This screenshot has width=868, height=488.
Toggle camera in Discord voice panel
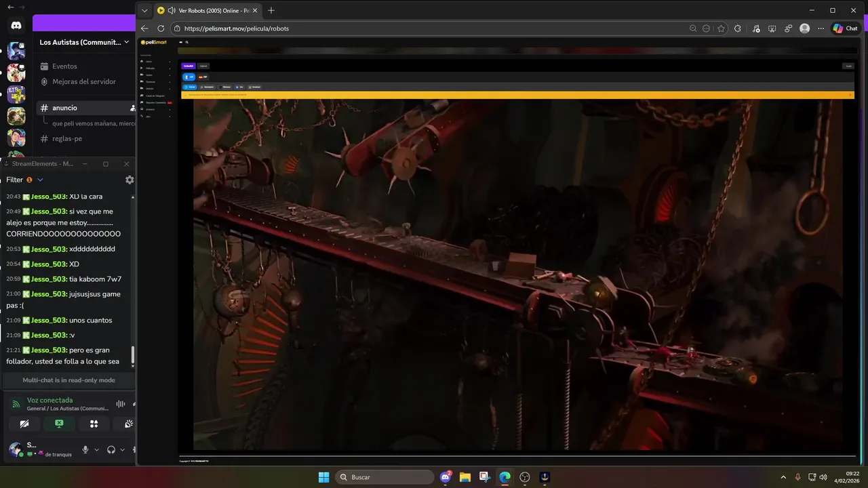(x=24, y=424)
